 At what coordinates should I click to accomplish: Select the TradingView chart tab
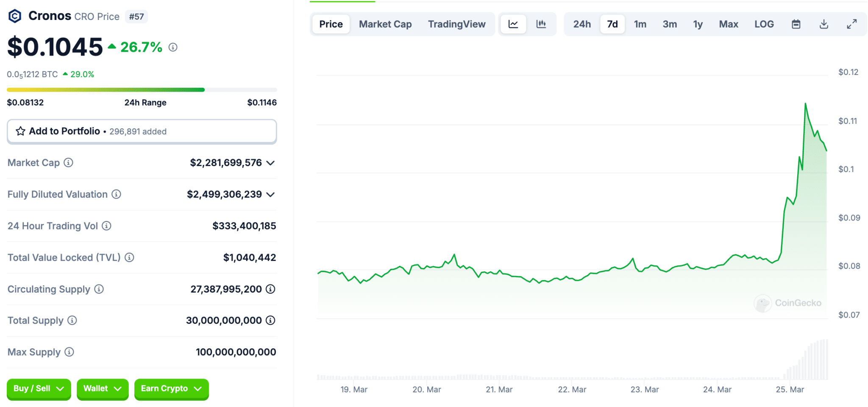point(456,24)
